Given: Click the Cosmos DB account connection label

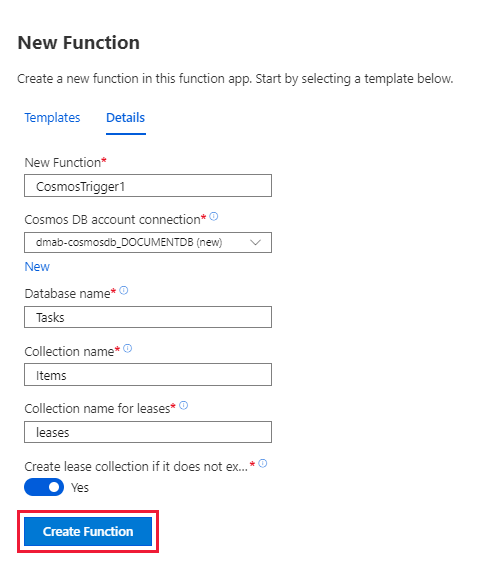Looking at the screenshot, I should pyautogui.click(x=112, y=220).
